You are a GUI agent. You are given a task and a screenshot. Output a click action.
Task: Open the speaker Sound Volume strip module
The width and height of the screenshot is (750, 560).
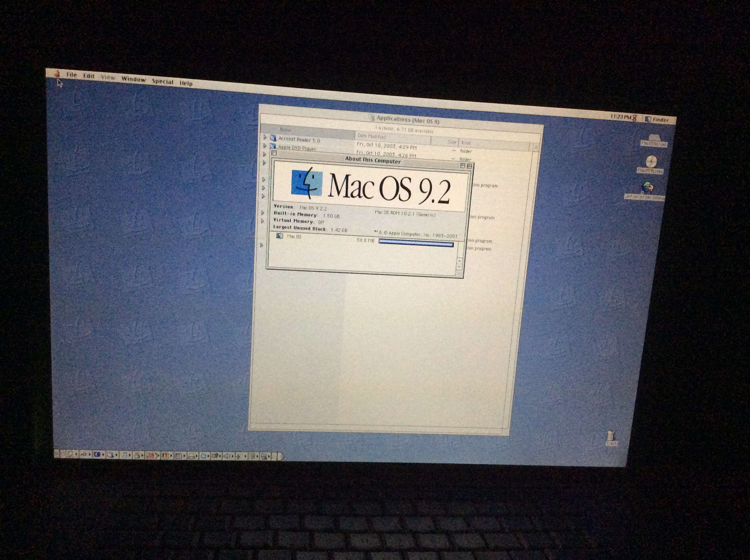click(229, 457)
